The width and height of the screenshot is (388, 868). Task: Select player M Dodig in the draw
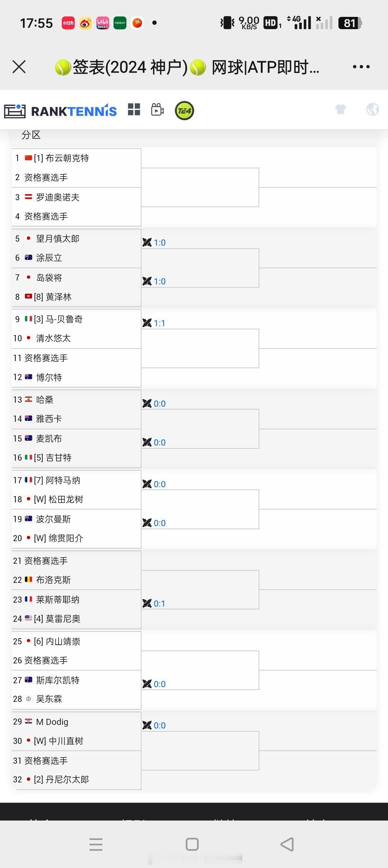(x=52, y=722)
